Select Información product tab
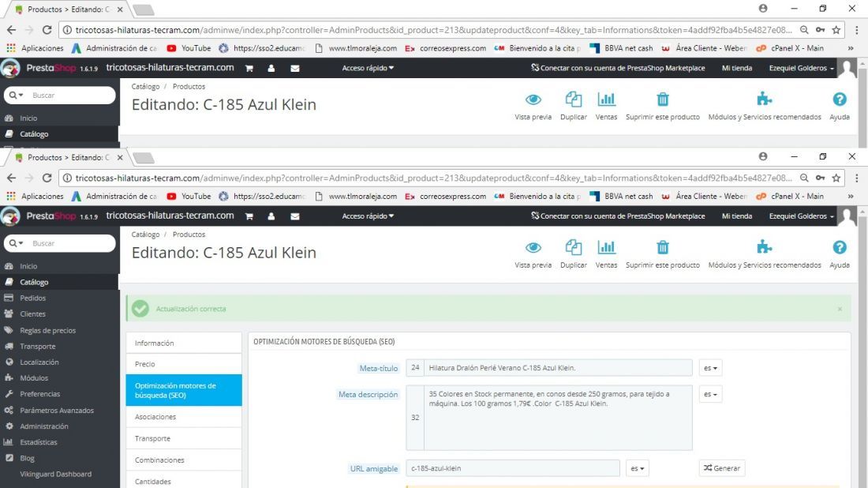Image resolution: width=868 pixels, height=488 pixels. pyautogui.click(x=184, y=343)
